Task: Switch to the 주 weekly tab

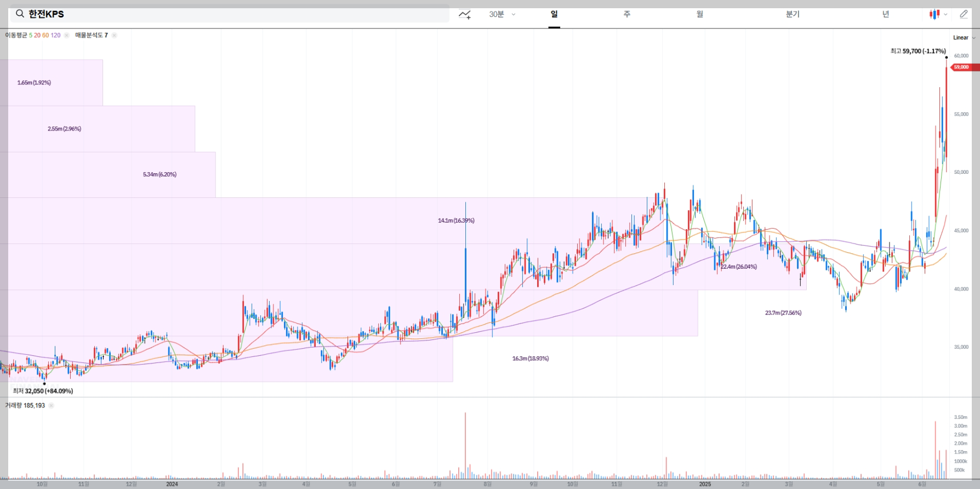Action: point(627,14)
